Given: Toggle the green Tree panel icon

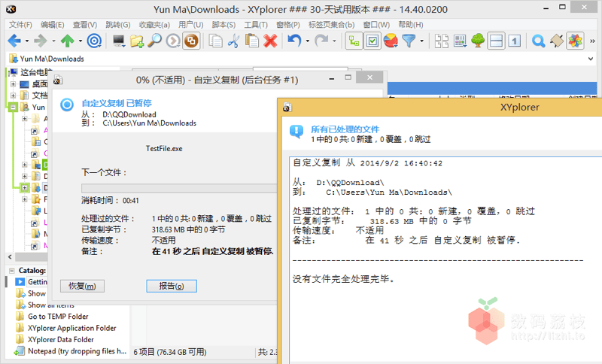Looking at the screenshot, I should click(x=478, y=41).
